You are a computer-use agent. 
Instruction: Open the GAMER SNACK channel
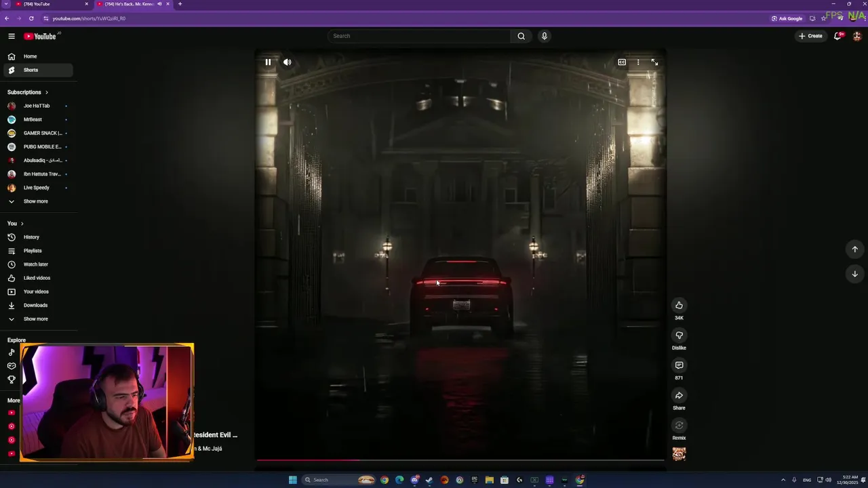38,133
